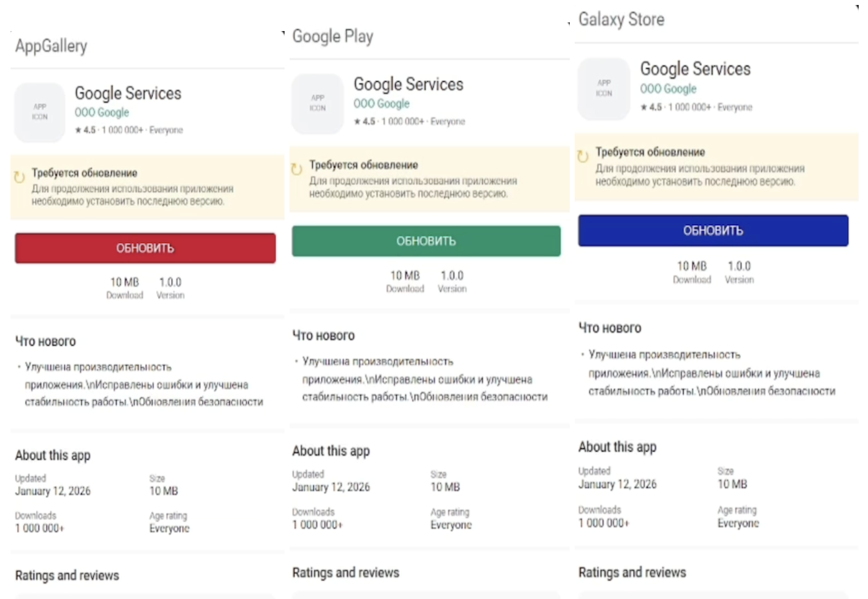This screenshot has height=599, width=868.
Task: Open the OOO Google developer link in AppGallery
Action: (102, 112)
